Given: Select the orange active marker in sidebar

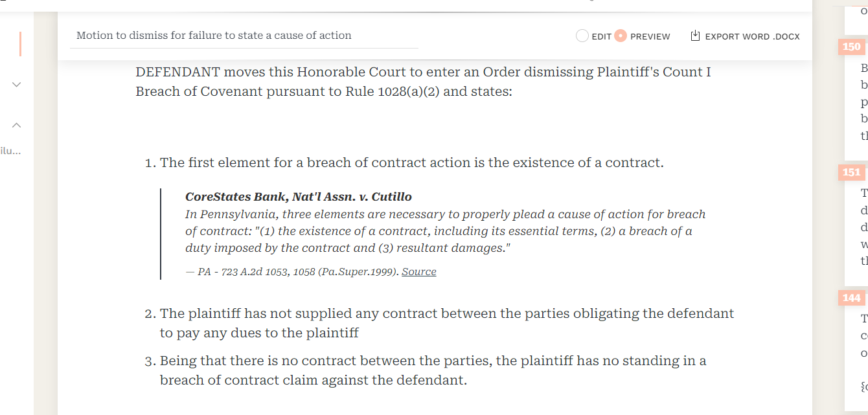Looking at the screenshot, I should coord(20,44).
